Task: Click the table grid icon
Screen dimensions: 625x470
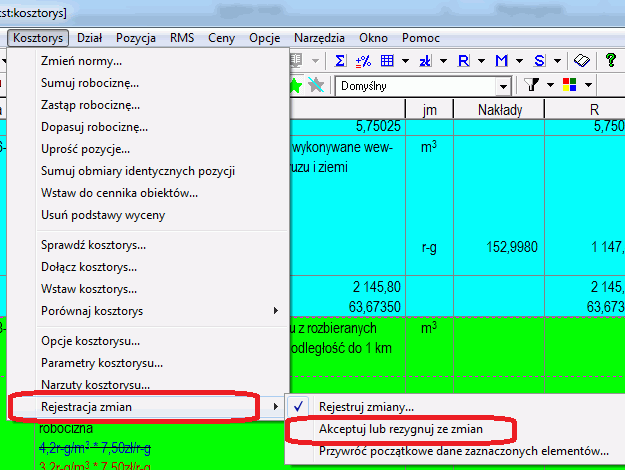Action: (x=388, y=61)
